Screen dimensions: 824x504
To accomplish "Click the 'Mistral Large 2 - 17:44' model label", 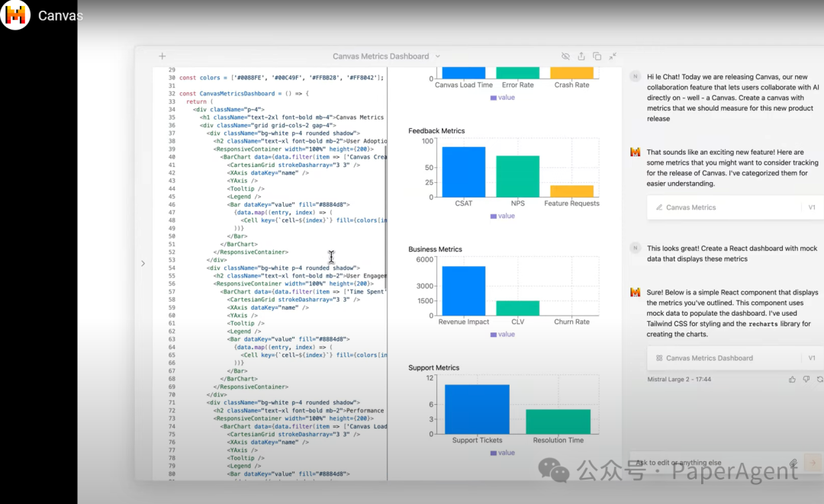I will 679,379.
